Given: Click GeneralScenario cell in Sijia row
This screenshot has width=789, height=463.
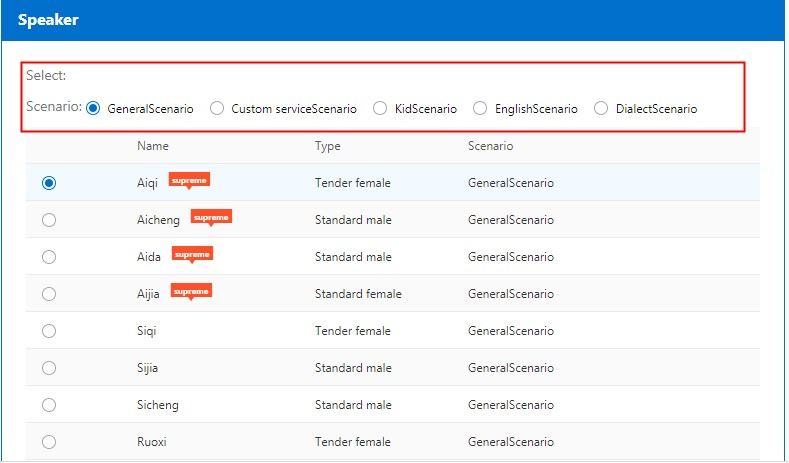Looking at the screenshot, I should pos(511,368).
